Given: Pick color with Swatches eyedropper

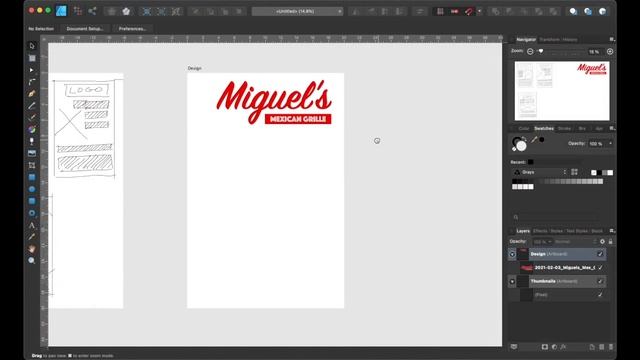Looking at the screenshot, I should 534,140.
